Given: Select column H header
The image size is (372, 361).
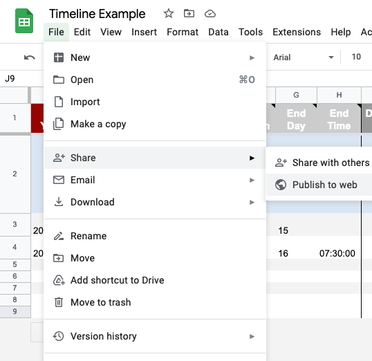Looking at the screenshot, I should [x=339, y=95].
